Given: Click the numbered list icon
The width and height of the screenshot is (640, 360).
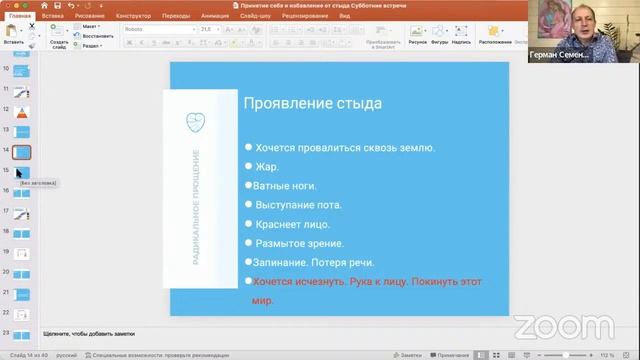Looking at the screenshot, I should coord(292,29).
